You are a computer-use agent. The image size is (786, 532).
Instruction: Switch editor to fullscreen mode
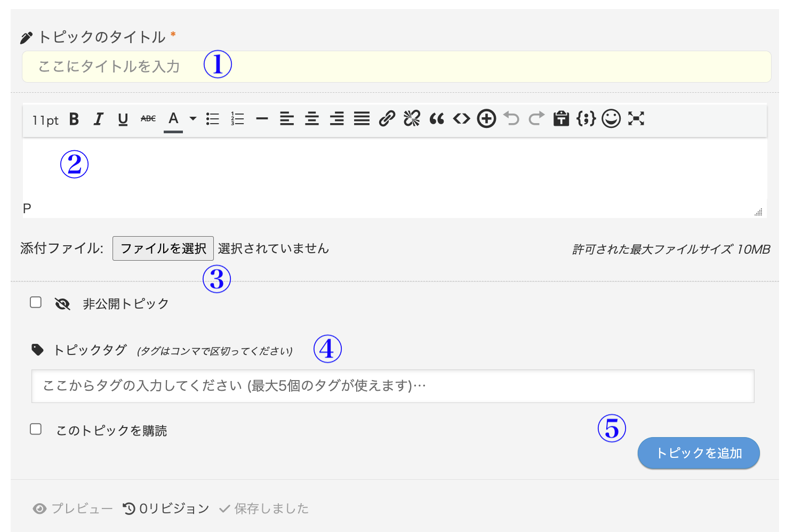(636, 119)
